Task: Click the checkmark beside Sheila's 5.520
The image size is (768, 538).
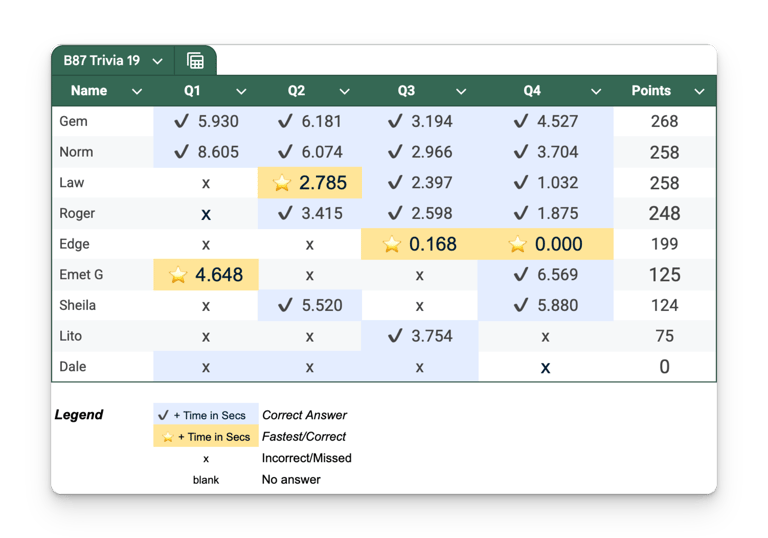Action: (285, 305)
